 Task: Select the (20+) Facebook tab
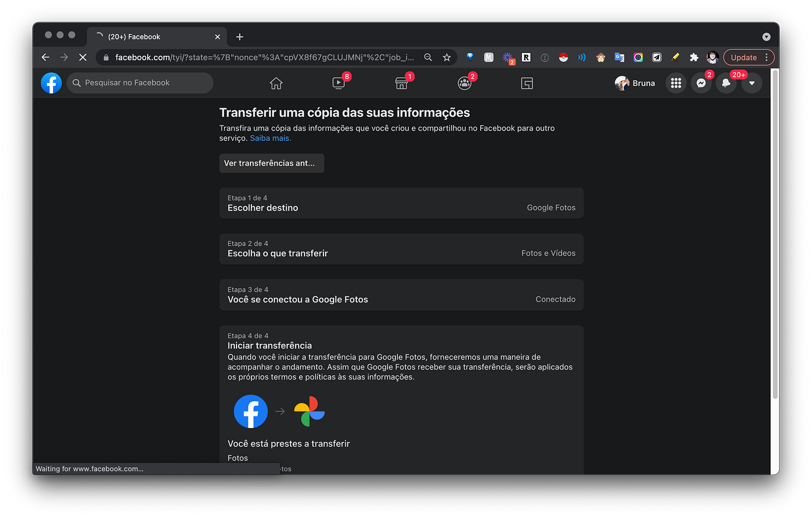(157, 37)
